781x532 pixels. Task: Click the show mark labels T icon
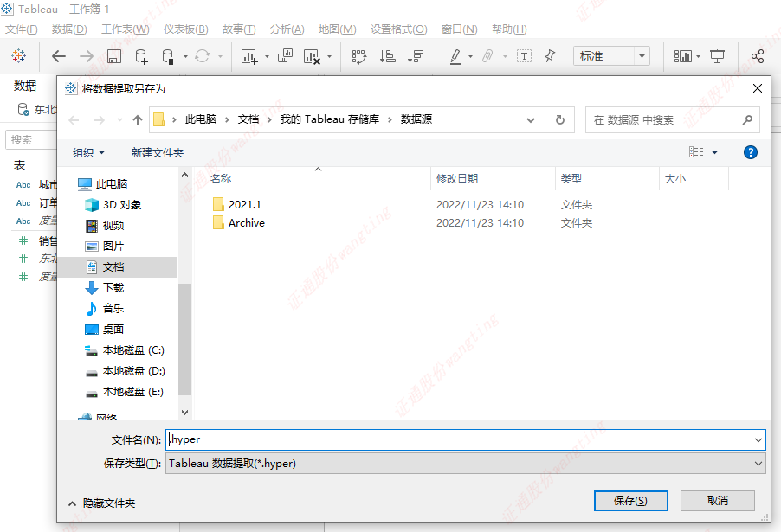(524, 56)
